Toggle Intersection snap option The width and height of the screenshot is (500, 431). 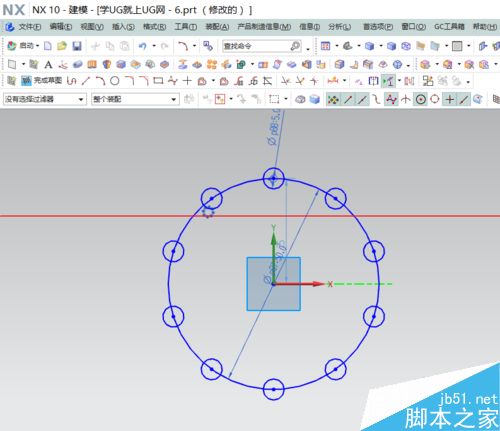point(406,99)
